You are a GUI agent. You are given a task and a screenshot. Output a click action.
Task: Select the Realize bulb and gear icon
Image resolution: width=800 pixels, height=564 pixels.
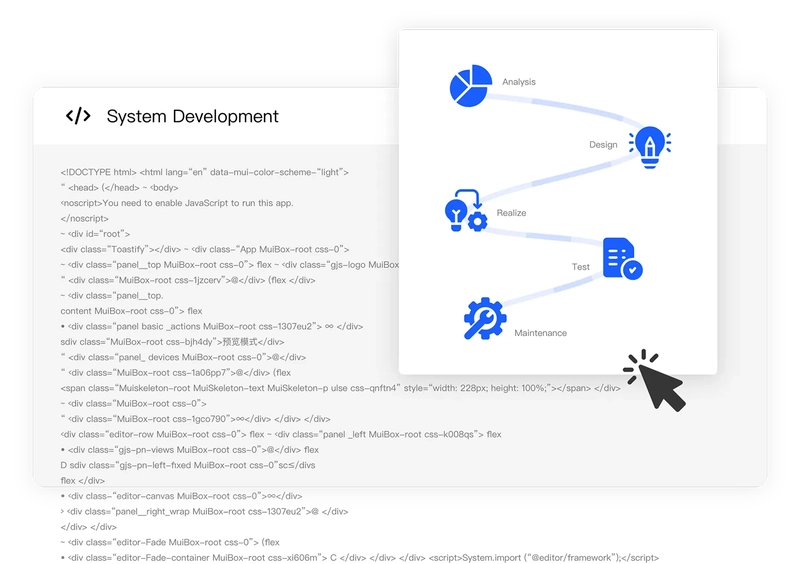point(465,210)
